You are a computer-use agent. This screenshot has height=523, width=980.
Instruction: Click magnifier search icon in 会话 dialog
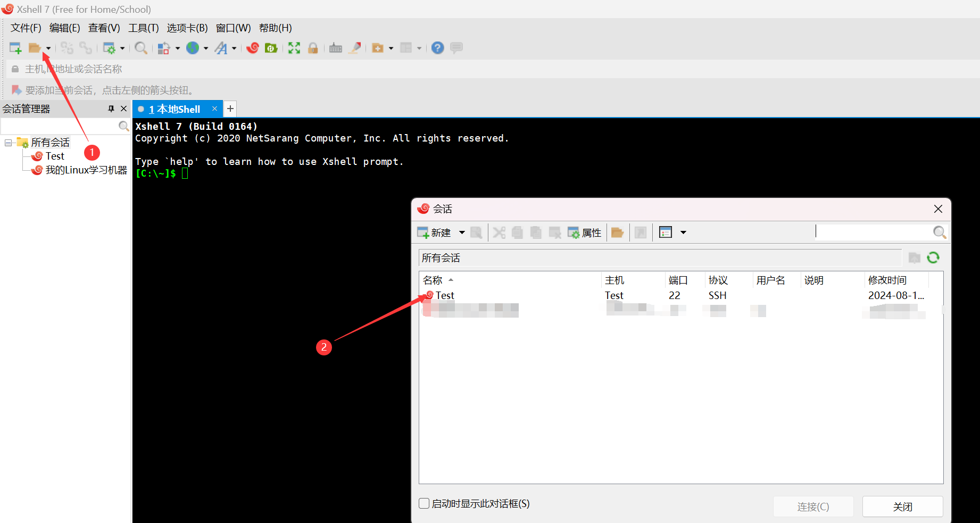[x=940, y=232]
